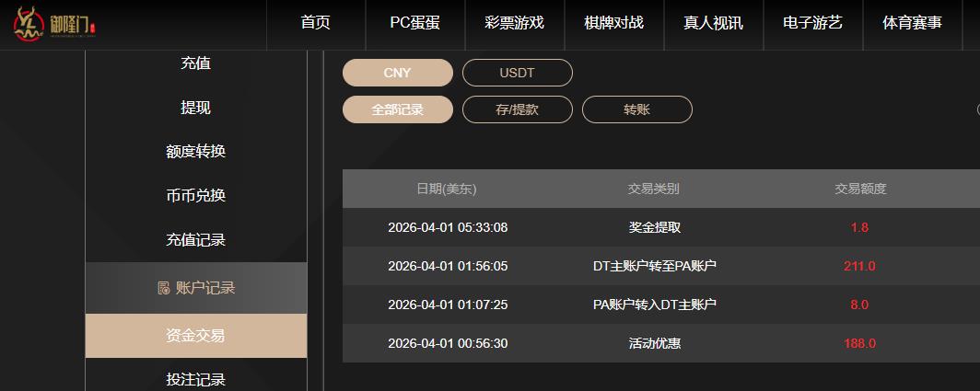
Task: Open the 棋牌对战 nav tab
Action: tap(613, 23)
